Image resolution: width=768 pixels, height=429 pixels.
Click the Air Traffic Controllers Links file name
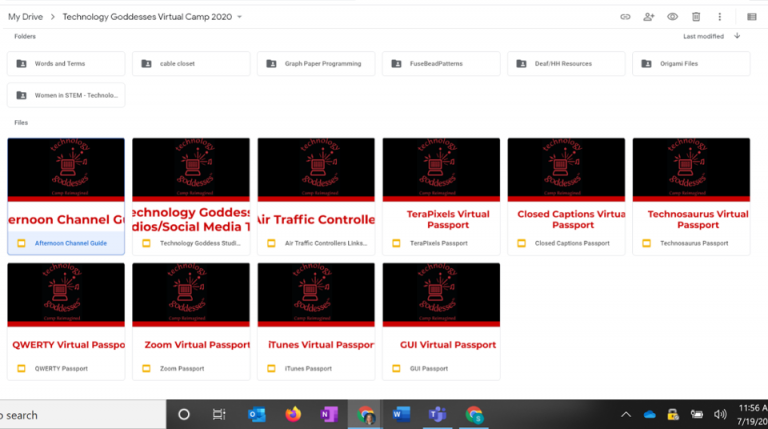pos(326,243)
